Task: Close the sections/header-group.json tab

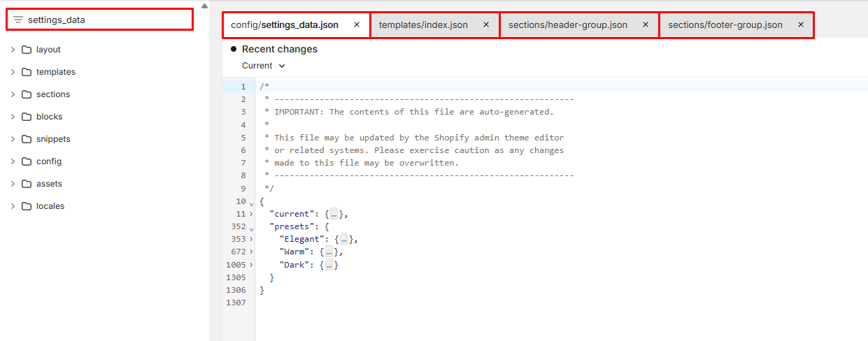Action: (646, 25)
